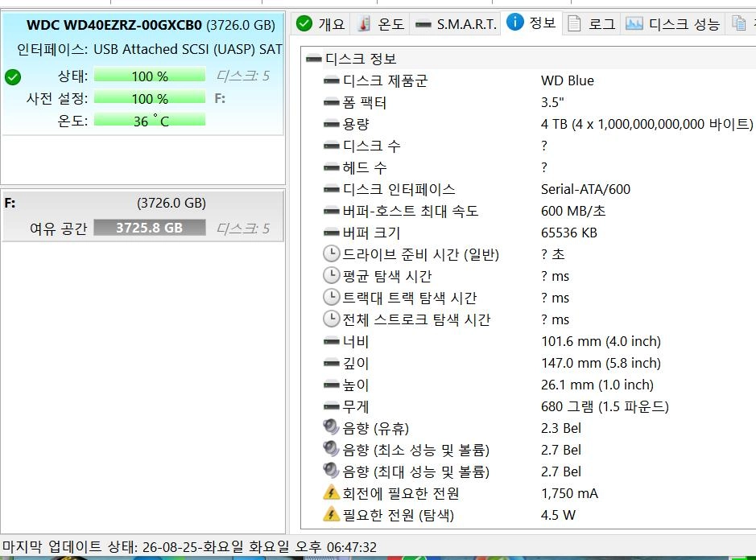The width and height of the screenshot is (756, 560).
Task: Click the 101.6 mm (4.0 inch) width value
Action: coord(601,341)
